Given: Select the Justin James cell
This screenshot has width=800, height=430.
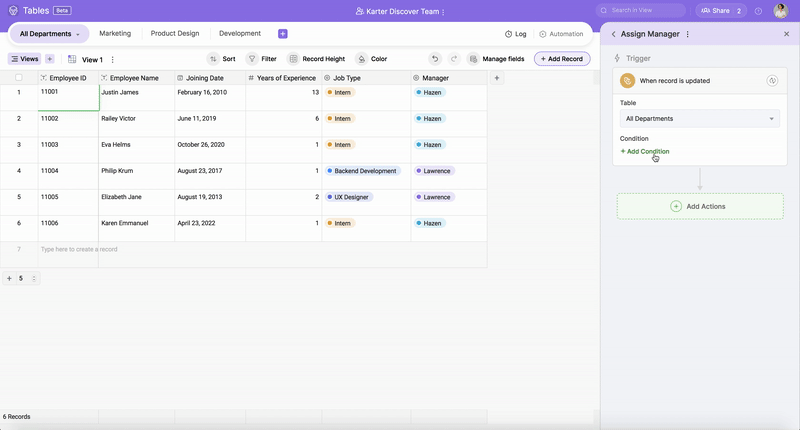Looking at the screenshot, I should [136, 97].
